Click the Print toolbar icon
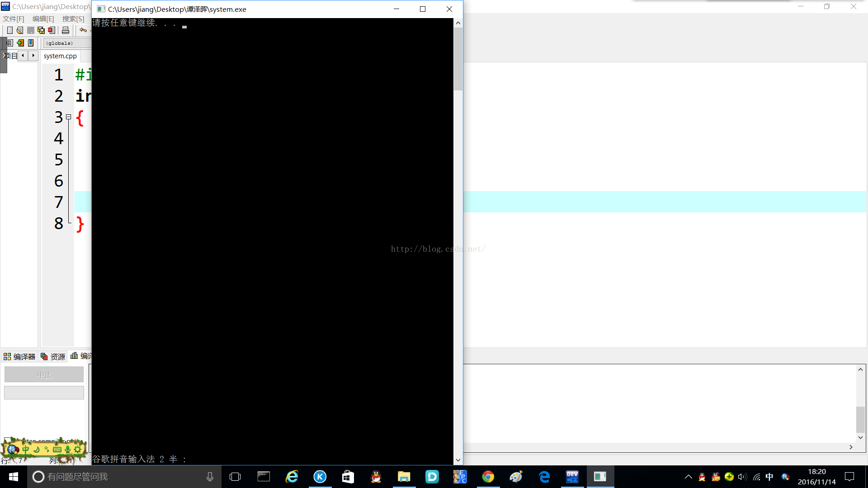The image size is (868, 488). tap(66, 30)
